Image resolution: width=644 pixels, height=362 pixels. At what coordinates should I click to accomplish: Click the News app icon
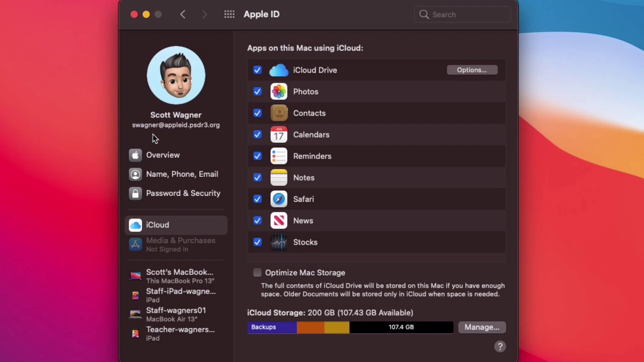coord(279,221)
